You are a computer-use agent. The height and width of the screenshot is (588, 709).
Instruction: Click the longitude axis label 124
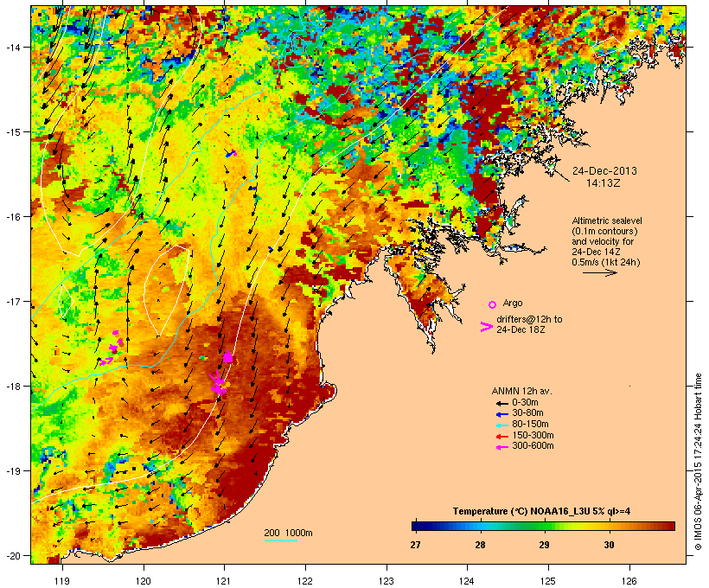coord(468,581)
